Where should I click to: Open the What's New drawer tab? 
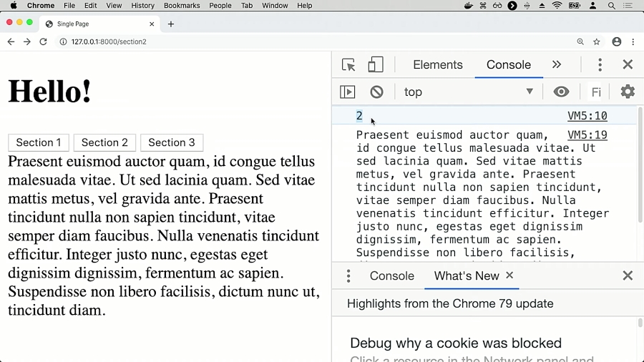467,275
